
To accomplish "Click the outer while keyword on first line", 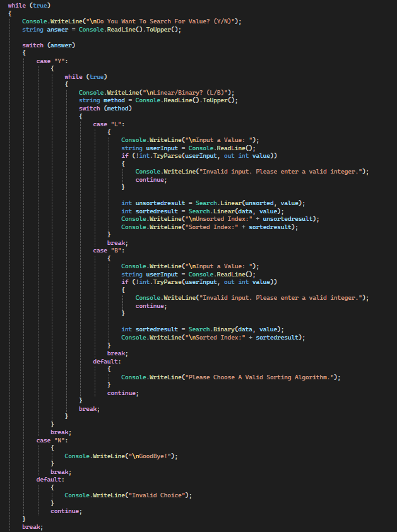I will click(x=16, y=5).
